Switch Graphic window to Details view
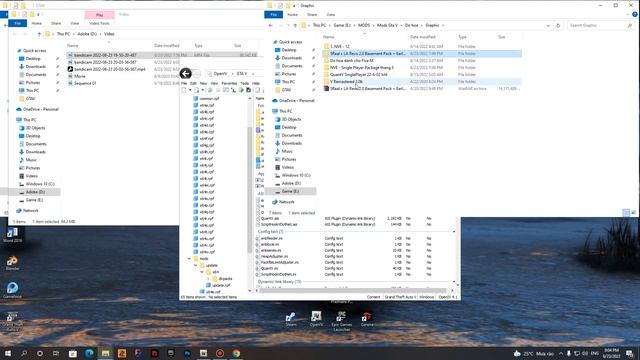The image size is (640, 360). [x=626, y=212]
